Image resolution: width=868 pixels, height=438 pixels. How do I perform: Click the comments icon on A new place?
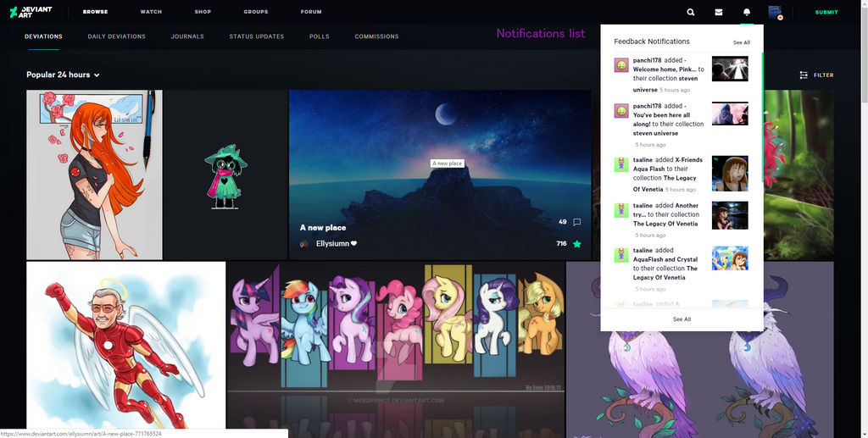click(x=576, y=222)
